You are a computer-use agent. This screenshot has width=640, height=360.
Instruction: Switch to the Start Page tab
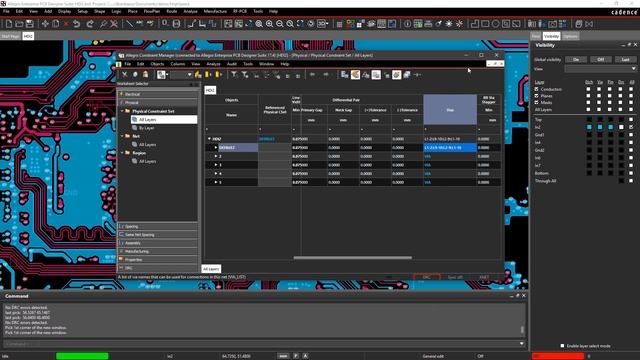(11, 36)
